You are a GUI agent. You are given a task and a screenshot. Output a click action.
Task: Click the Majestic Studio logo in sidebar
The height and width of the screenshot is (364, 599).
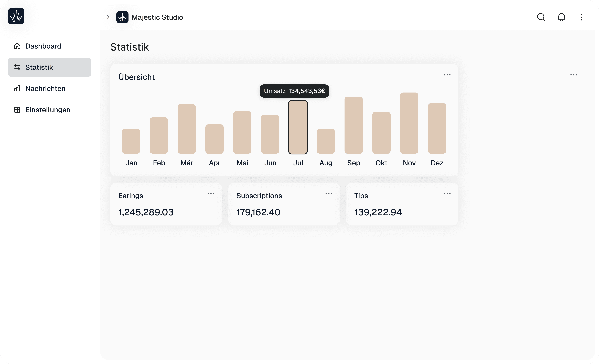click(x=16, y=16)
